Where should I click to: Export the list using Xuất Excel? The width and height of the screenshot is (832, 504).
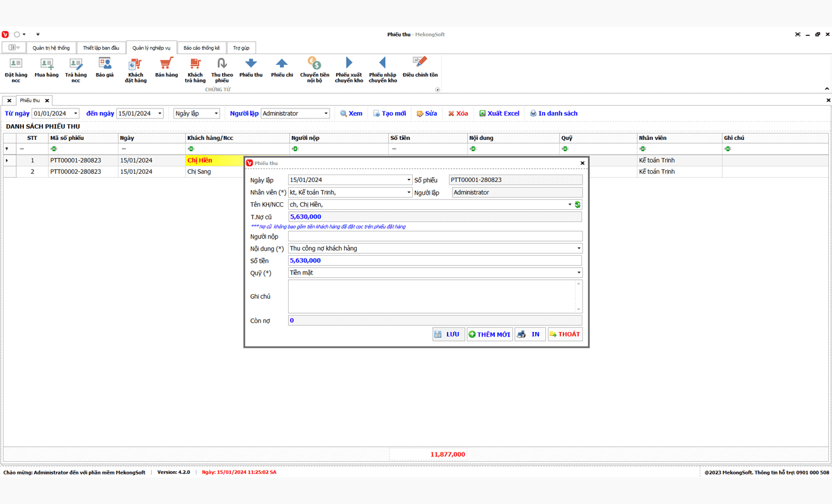[x=499, y=113]
